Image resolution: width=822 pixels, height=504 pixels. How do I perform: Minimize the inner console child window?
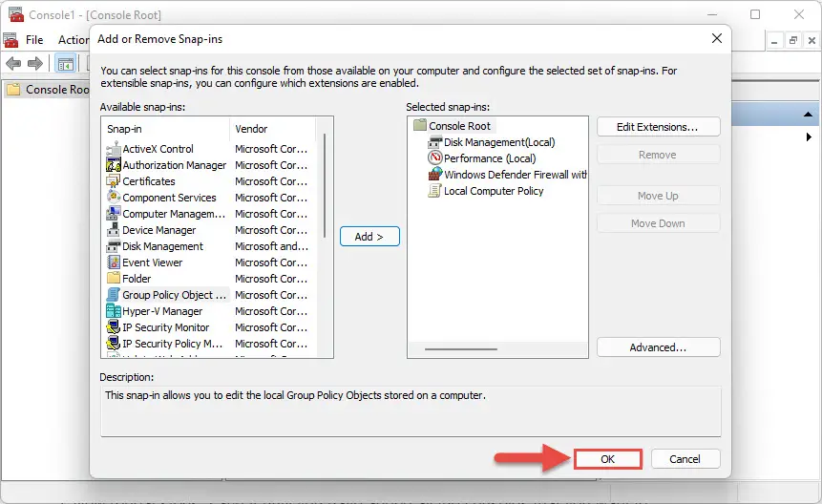pos(774,40)
